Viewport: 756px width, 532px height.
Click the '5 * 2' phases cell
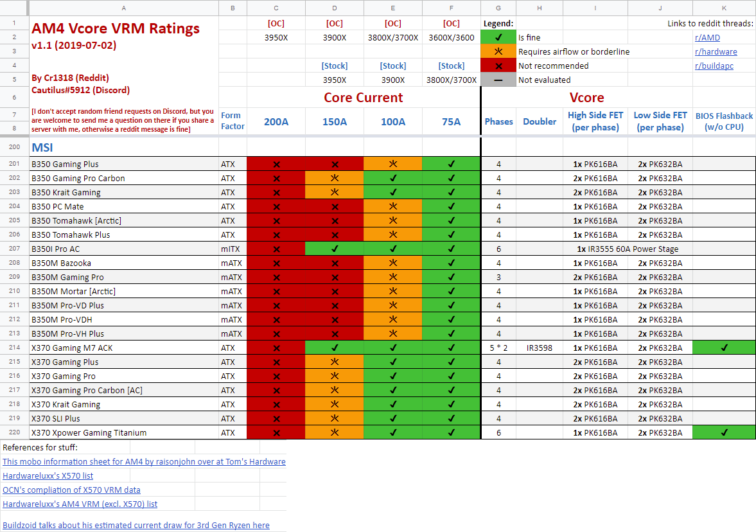pyautogui.click(x=498, y=348)
